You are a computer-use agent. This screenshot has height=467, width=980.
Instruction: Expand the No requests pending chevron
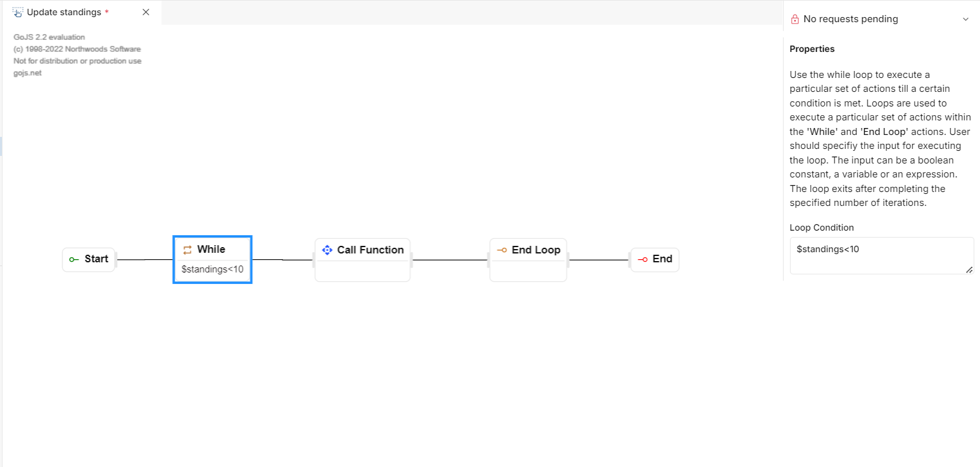pyautogui.click(x=965, y=19)
